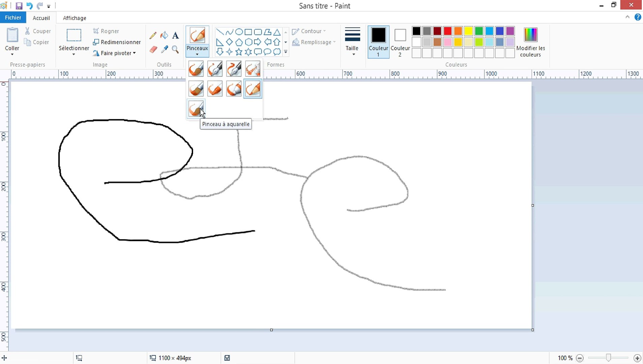
Task: Choose calligraphy brush 1 in gallery
Action: 215,69
